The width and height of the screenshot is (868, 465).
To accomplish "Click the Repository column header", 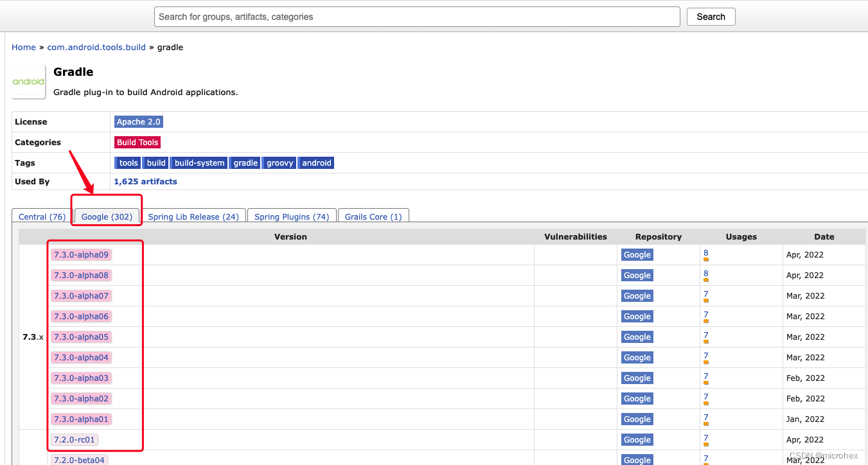I will tap(658, 237).
